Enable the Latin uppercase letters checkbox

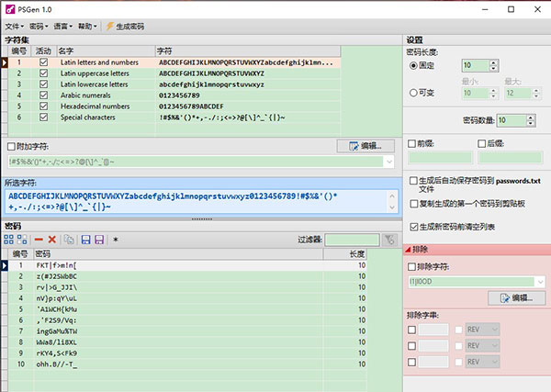pos(43,73)
